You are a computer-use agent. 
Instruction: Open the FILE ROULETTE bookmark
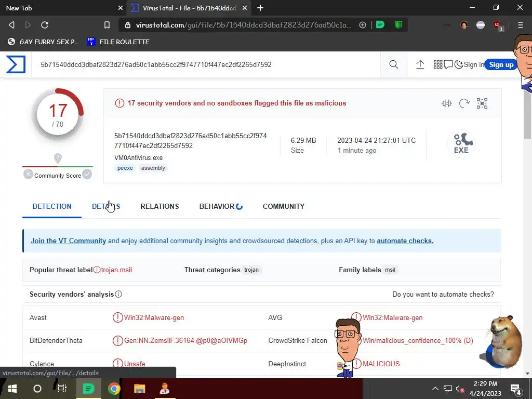tap(118, 42)
